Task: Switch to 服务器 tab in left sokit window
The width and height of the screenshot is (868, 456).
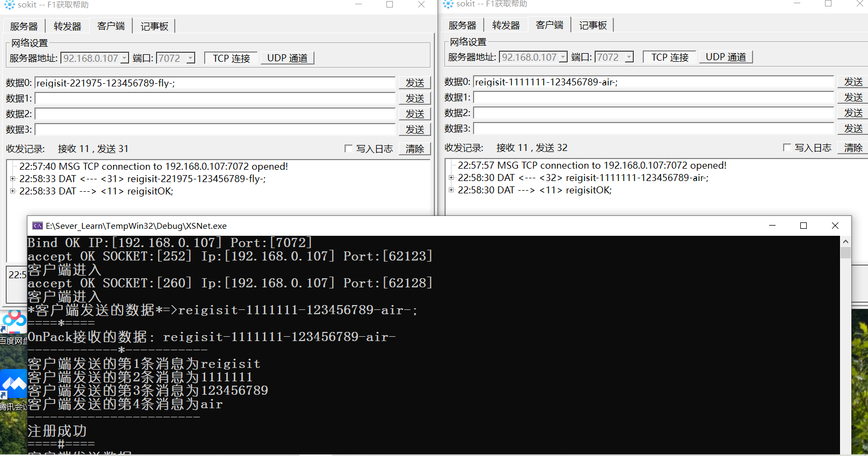Action: [x=24, y=26]
